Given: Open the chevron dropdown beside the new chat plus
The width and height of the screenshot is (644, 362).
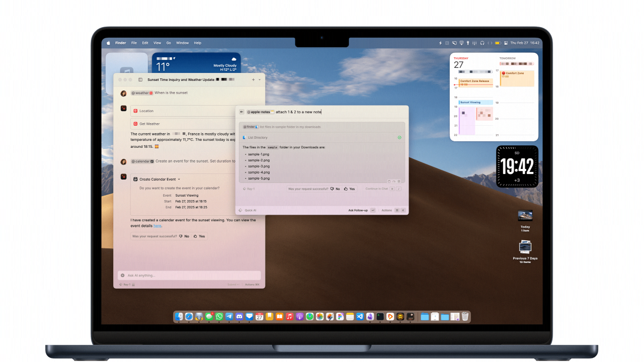Looking at the screenshot, I should (260, 79).
